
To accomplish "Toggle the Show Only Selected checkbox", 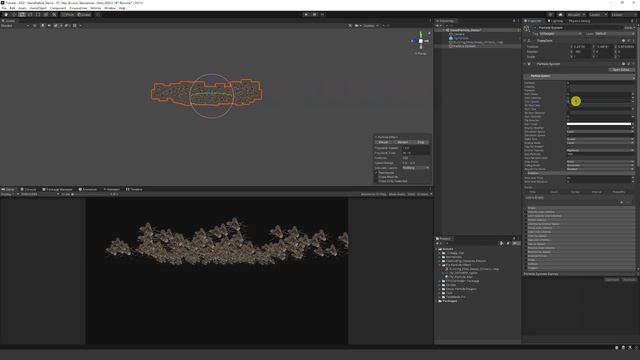I will [376, 181].
